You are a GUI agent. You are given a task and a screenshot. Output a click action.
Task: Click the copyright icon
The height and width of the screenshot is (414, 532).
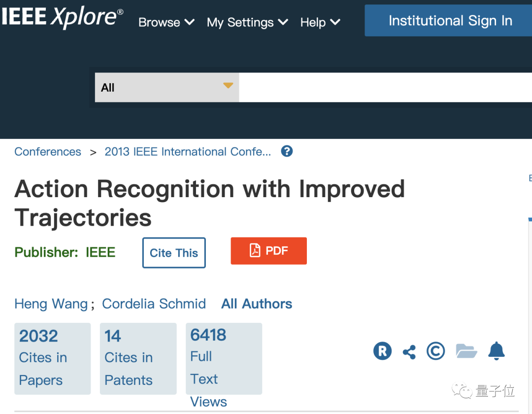435,351
